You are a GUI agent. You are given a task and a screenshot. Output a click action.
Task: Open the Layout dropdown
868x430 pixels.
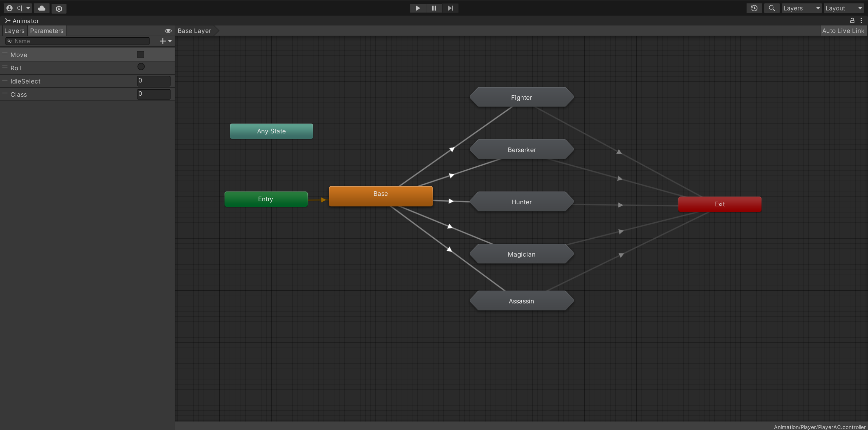click(x=844, y=8)
